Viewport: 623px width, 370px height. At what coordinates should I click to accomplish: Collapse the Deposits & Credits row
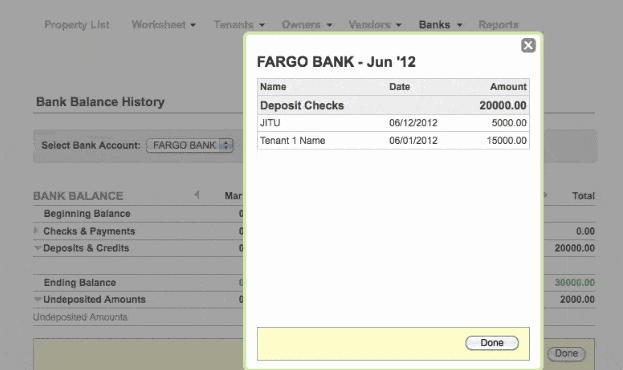click(37, 248)
